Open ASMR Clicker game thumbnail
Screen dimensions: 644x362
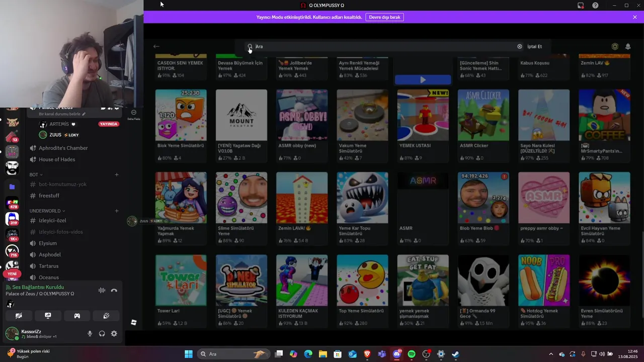click(484, 115)
